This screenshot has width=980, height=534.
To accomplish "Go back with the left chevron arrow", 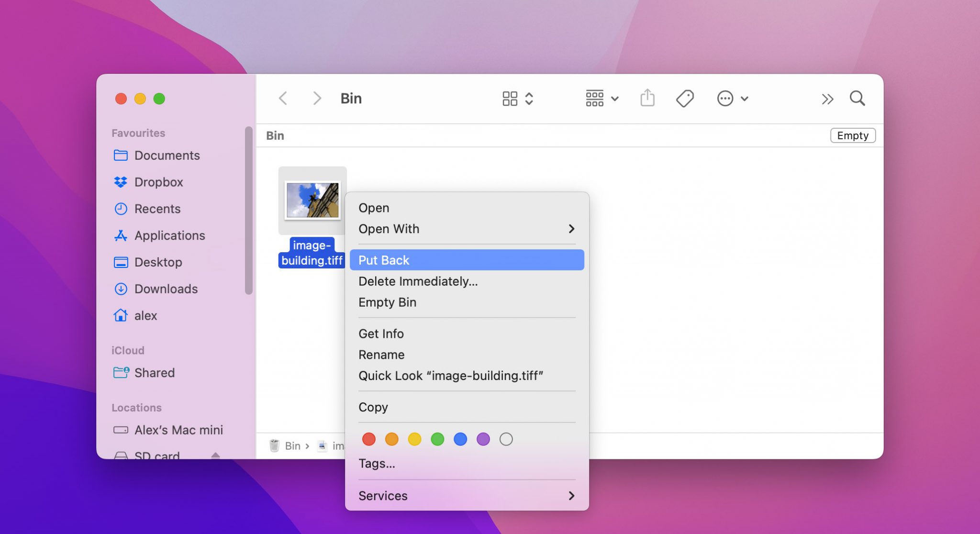I will pyautogui.click(x=283, y=99).
